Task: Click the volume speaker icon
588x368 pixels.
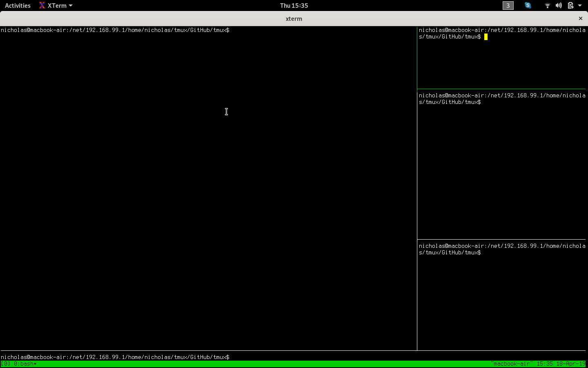Action: pyautogui.click(x=559, y=5)
